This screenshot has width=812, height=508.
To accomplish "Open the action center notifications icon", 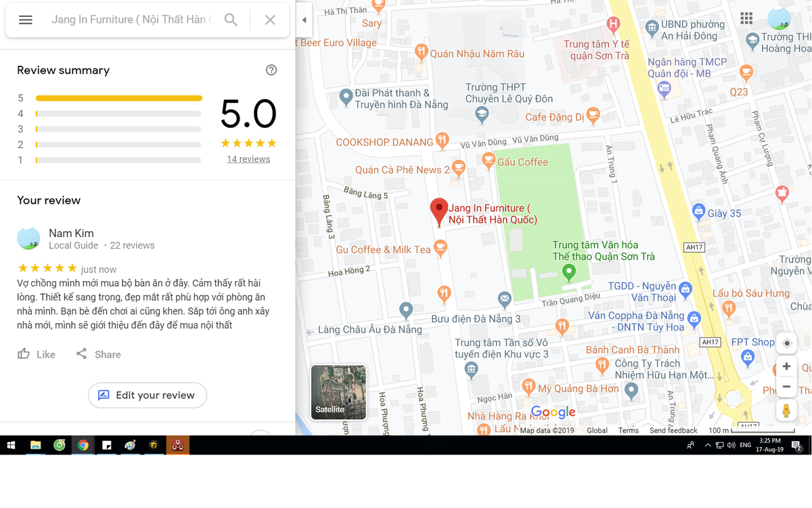I will click(796, 445).
